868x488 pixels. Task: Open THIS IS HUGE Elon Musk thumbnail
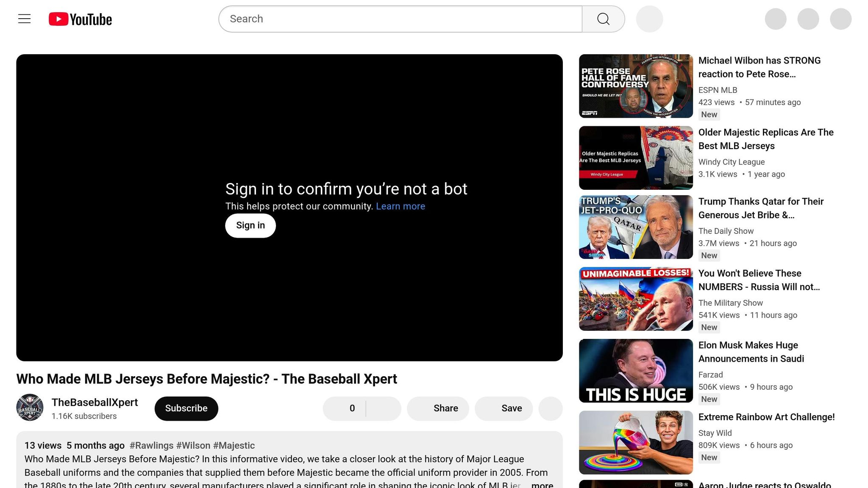point(636,371)
